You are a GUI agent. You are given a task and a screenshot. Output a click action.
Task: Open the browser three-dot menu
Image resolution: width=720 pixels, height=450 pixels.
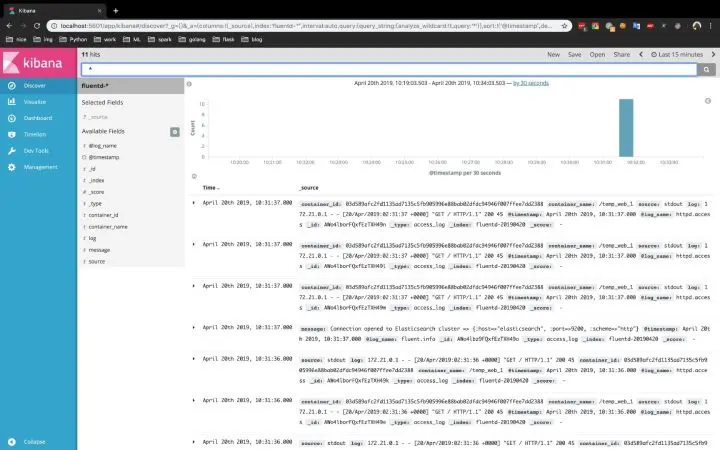(711, 26)
